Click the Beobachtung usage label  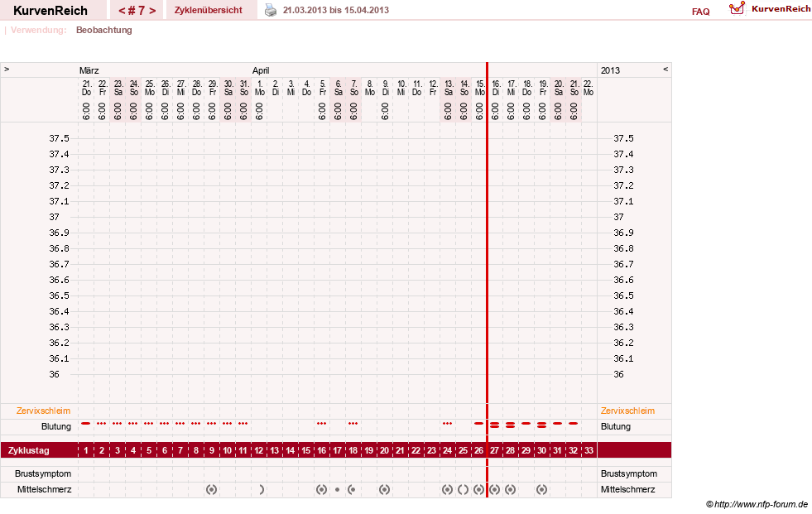coord(104,30)
